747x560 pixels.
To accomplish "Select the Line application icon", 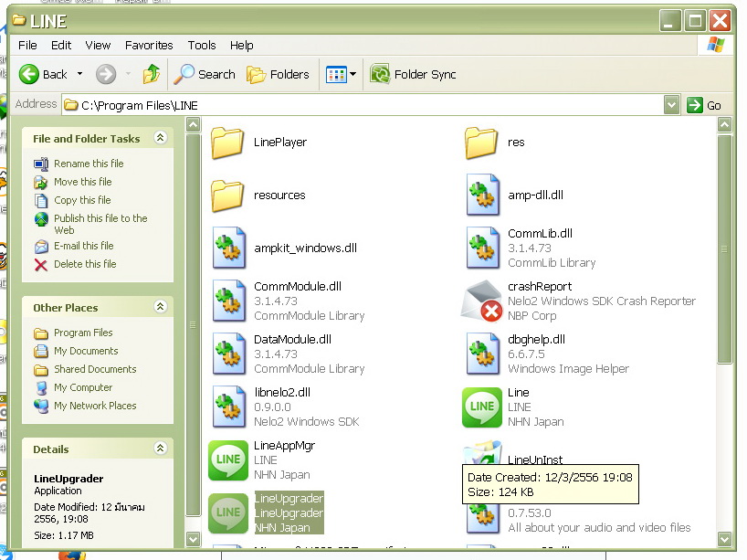I will click(x=482, y=407).
